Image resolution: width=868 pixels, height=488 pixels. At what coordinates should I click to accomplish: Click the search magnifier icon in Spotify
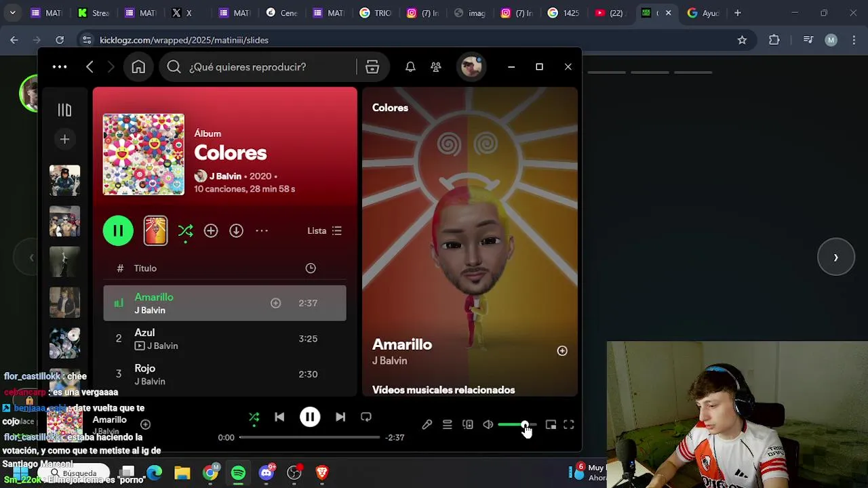coord(174,66)
